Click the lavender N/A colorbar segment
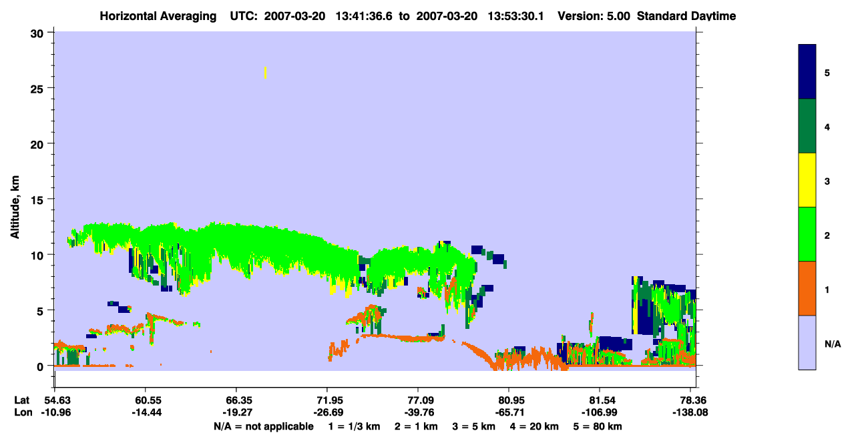Image resolution: width=868 pixels, height=445 pixels. (807, 342)
